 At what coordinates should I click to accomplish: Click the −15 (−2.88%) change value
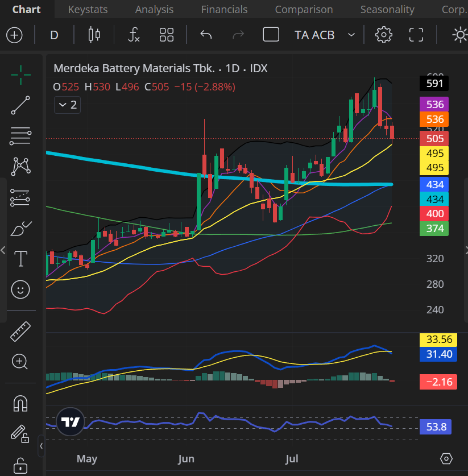pyautogui.click(x=205, y=87)
